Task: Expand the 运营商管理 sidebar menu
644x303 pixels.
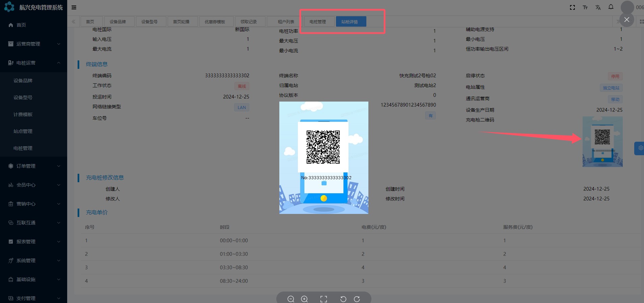Action: click(33, 44)
